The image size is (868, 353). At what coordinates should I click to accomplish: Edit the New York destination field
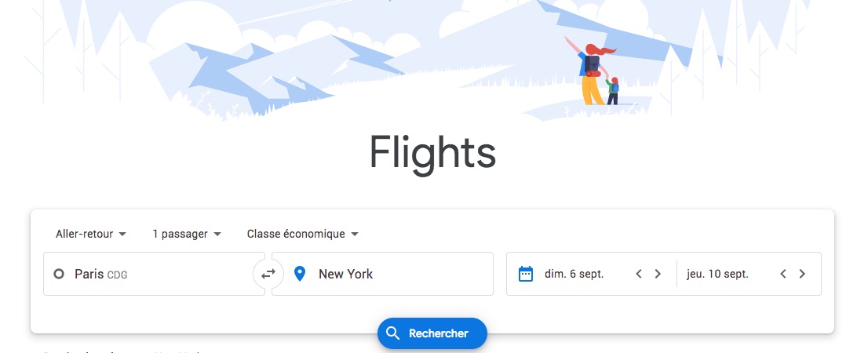382,274
